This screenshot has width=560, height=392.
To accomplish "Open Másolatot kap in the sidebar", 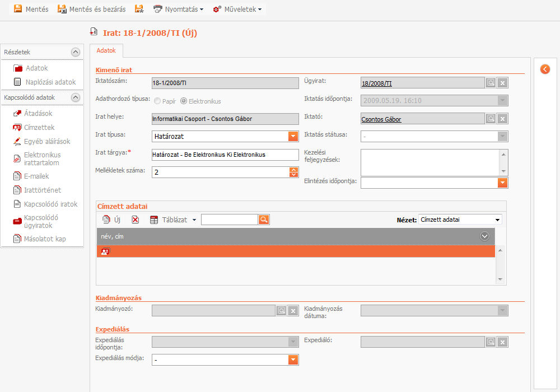I will [x=40, y=239].
